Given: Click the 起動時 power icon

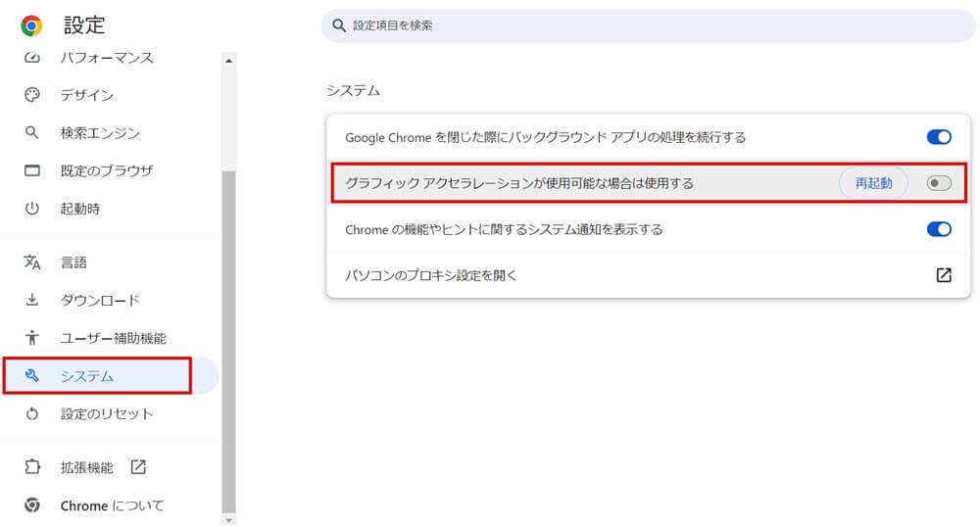Looking at the screenshot, I should 32,209.
